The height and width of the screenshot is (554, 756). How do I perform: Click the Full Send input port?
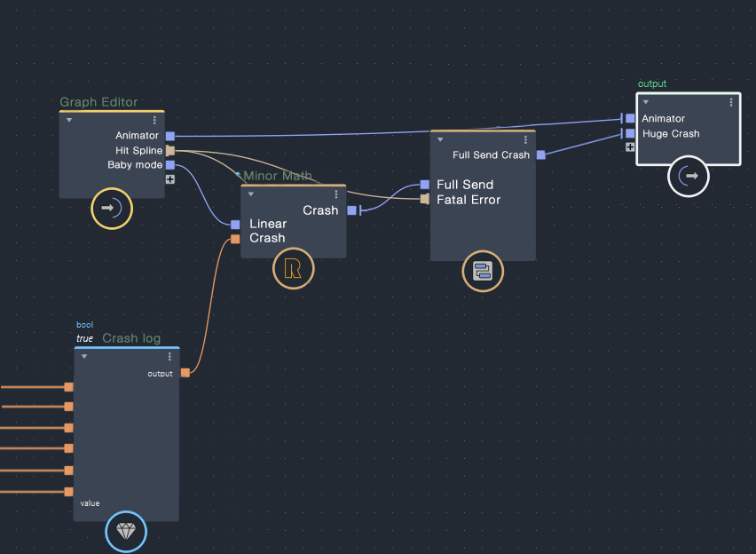click(x=425, y=185)
